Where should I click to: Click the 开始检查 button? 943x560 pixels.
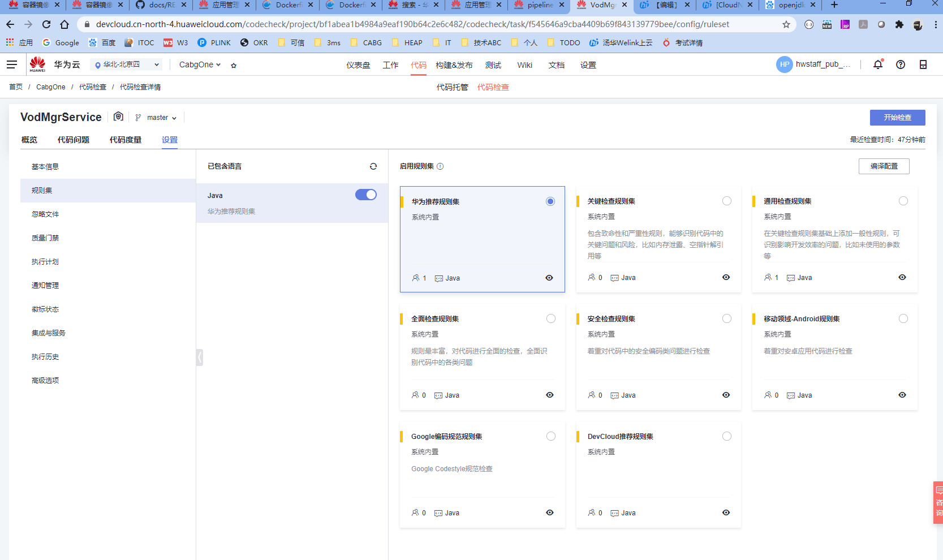click(x=898, y=118)
